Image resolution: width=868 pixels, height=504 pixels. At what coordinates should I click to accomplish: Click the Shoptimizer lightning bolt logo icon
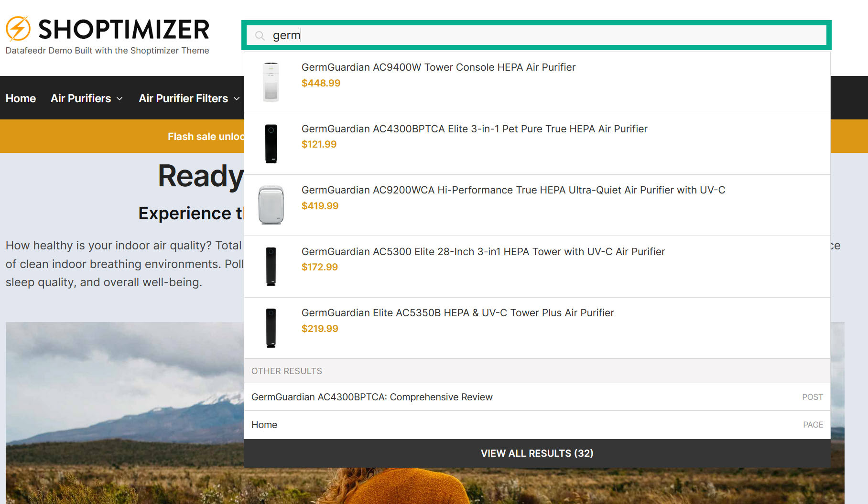pos(18,28)
